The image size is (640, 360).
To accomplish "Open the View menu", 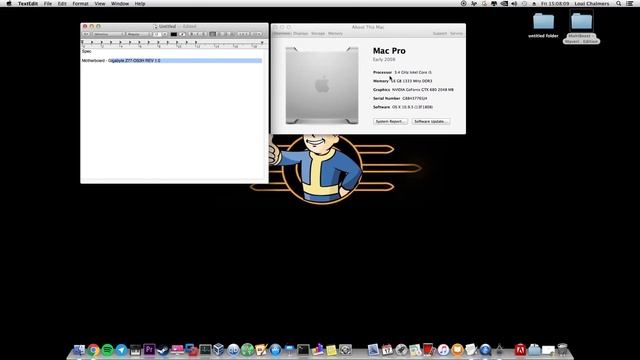I will (x=100, y=3).
